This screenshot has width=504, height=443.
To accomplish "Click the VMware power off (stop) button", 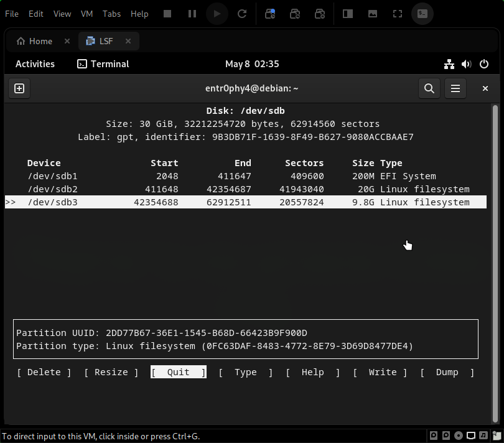I will (167, 14).
